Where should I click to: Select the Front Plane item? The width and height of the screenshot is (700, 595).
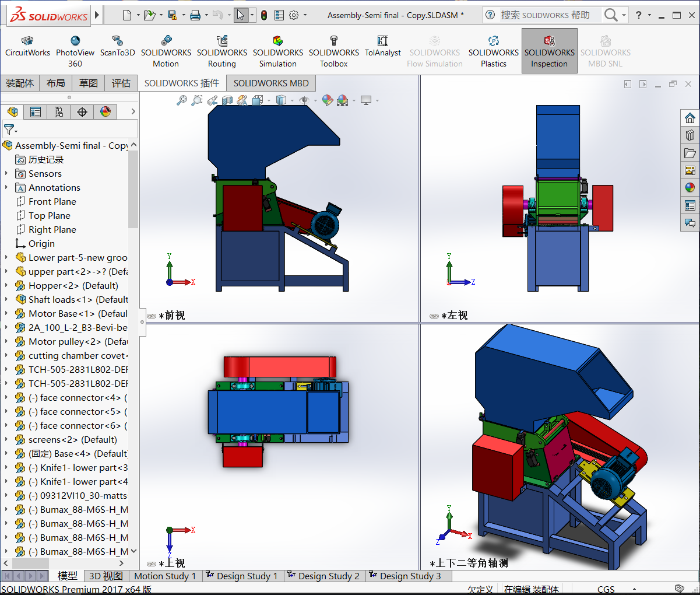[52, 201]
